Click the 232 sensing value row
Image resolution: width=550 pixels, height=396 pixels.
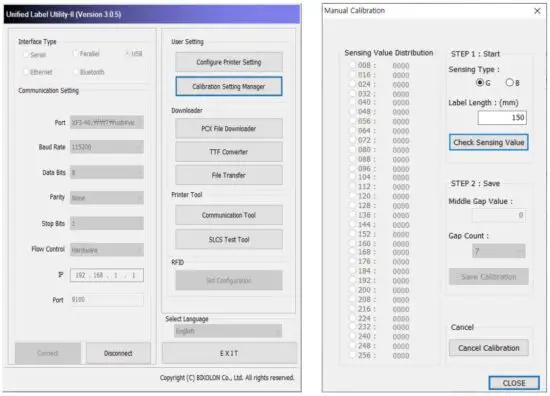coord(379,327)
